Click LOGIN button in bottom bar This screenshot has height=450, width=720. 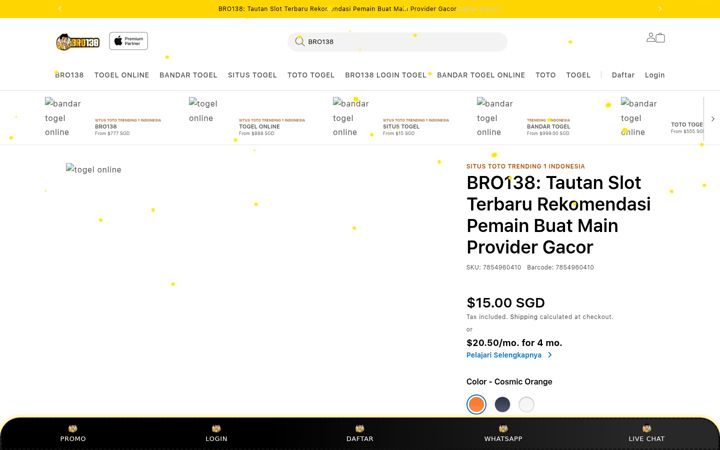click(216, 434)
